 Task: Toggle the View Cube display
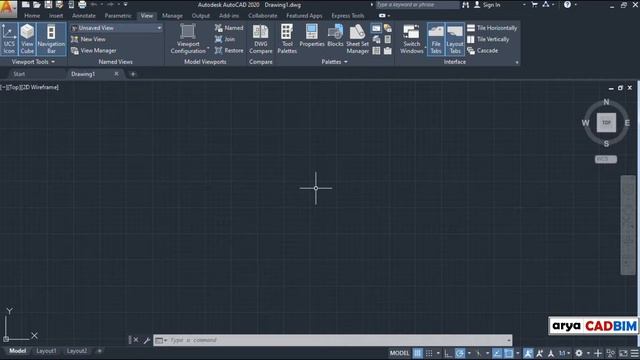[x=27, y=39]
